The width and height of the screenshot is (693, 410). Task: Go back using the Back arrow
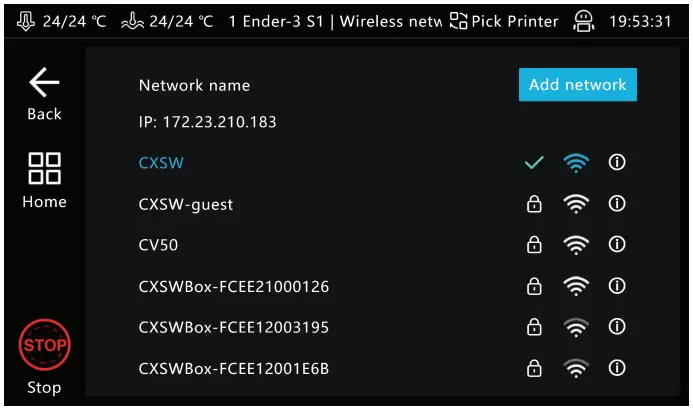click(x=44, y=94)
